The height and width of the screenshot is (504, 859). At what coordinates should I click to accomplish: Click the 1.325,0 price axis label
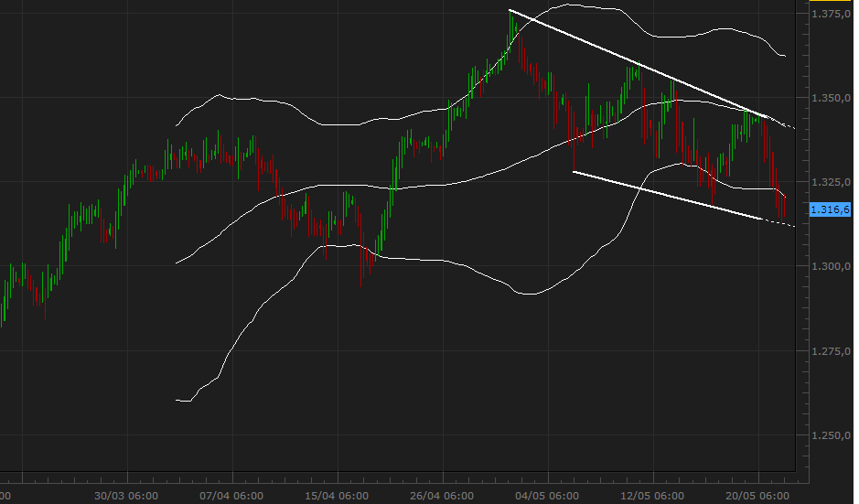click(831, 182)
